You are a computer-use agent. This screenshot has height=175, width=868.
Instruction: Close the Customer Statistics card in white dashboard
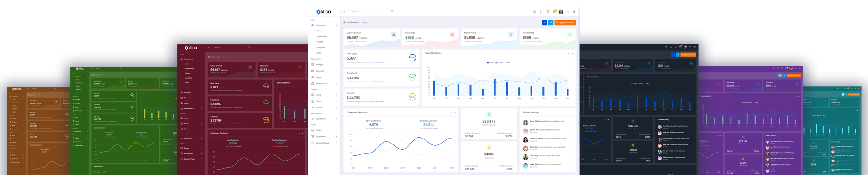455,113
